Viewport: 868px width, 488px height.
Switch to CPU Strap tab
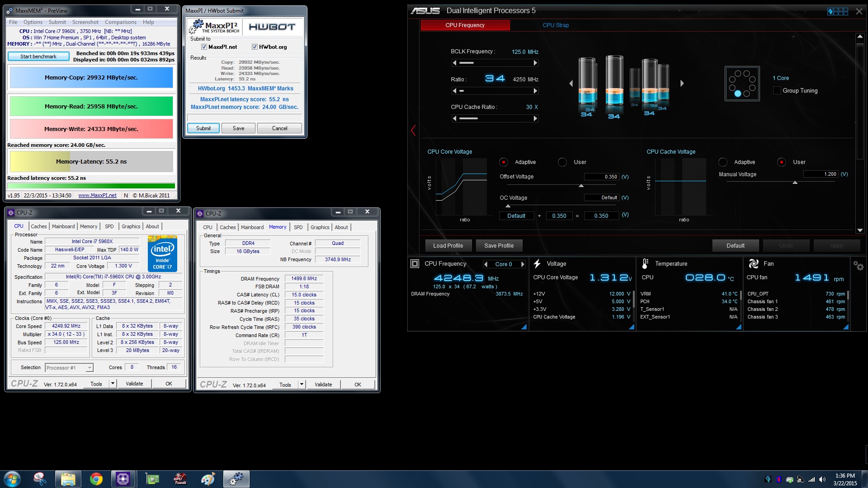tap(556, 25)
